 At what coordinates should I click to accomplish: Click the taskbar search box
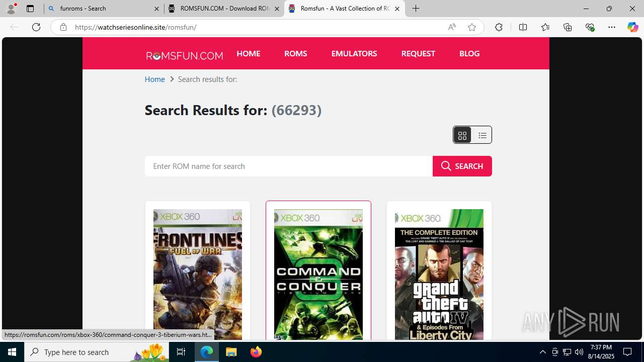click(x=97, y=352)
